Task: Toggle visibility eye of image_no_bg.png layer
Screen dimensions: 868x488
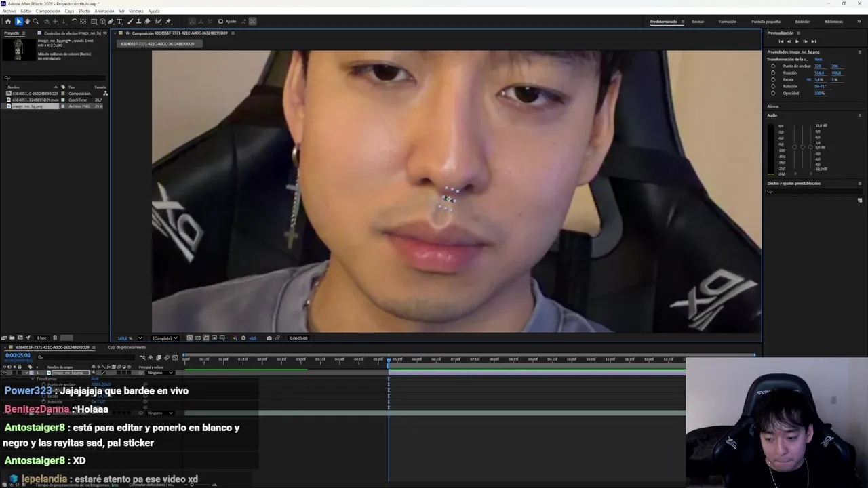Action: pyautogui.click(x=4, y=373)
